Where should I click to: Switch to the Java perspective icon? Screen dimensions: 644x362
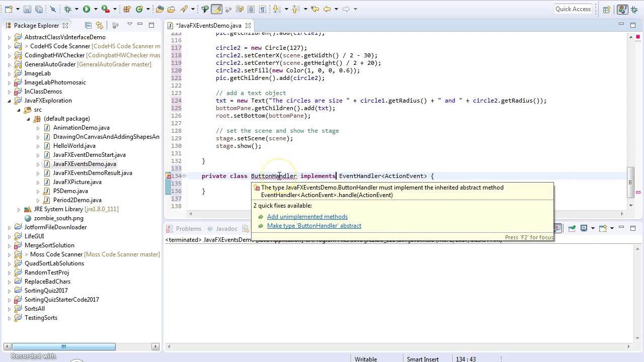click(x=623, y=9)
